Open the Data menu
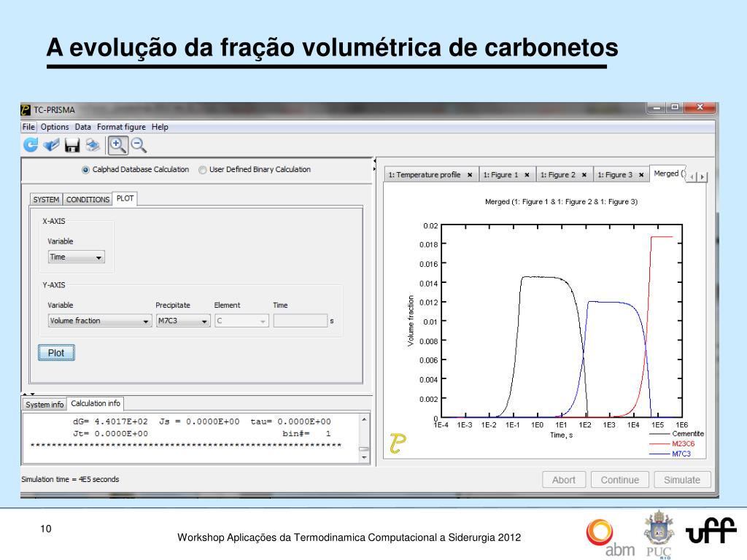 coord(82,127)
